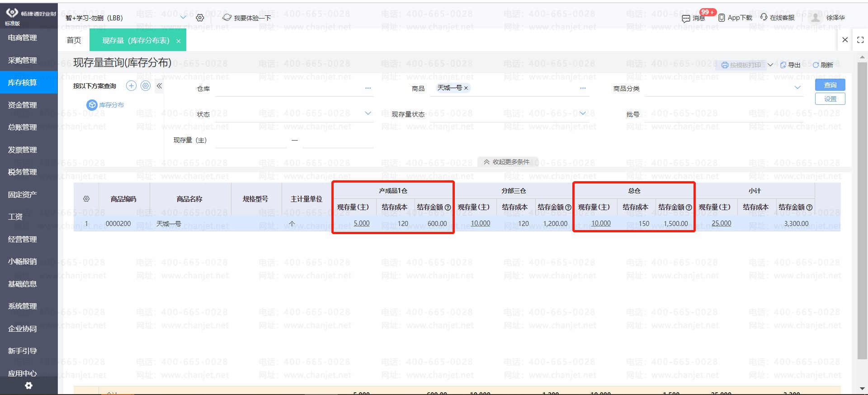Screen dimensions: 868x395
Task: Open the 消息 messages icon
Action: coord(686,18)
